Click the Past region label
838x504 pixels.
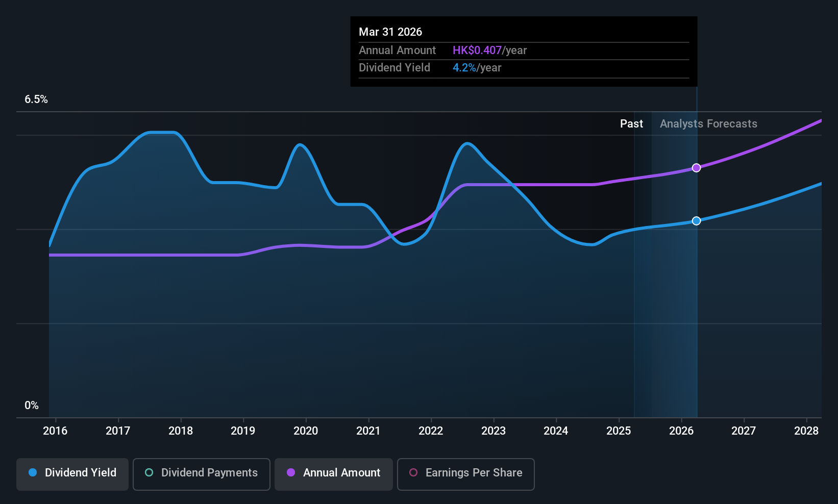(x=631, y=124)
